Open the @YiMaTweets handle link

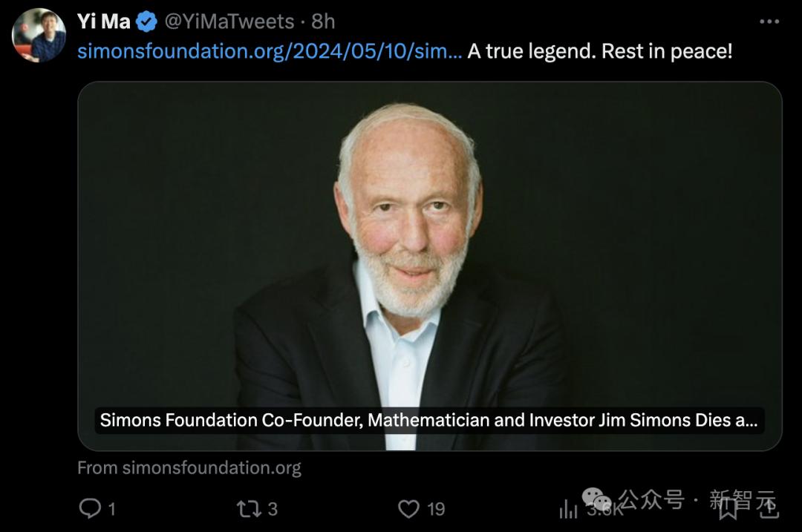click(229, 22)
